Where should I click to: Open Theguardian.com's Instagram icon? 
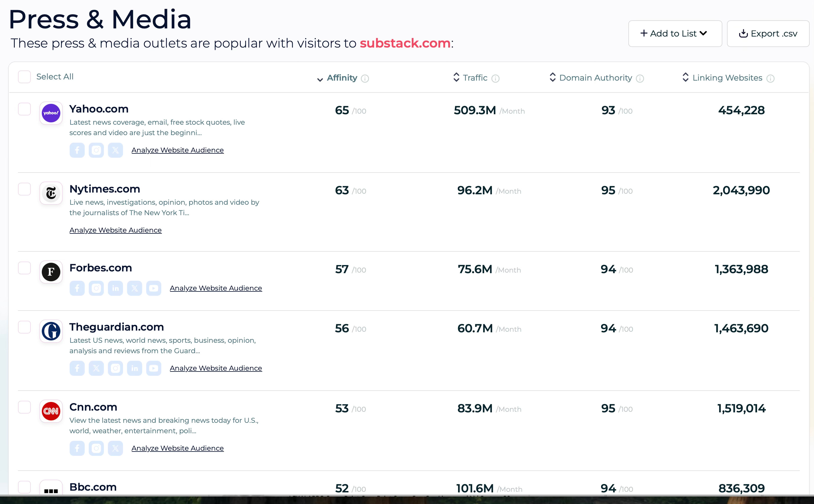click(x=115, y=368)
